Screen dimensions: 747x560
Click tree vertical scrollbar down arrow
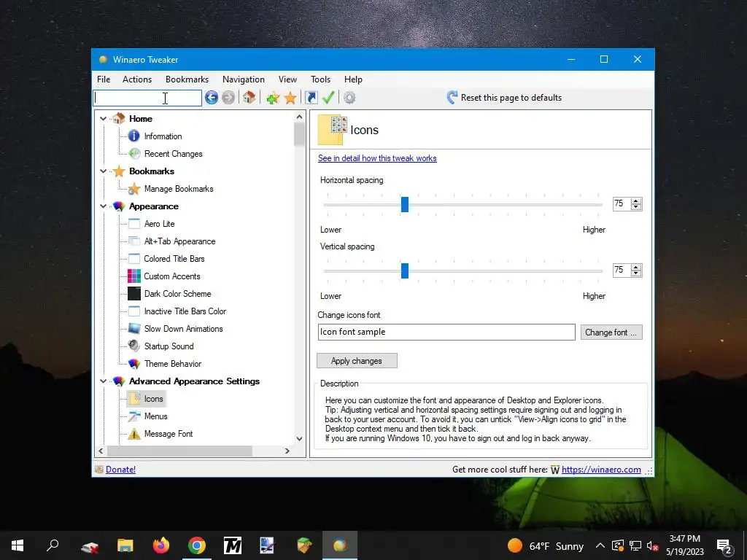[299, 438]
